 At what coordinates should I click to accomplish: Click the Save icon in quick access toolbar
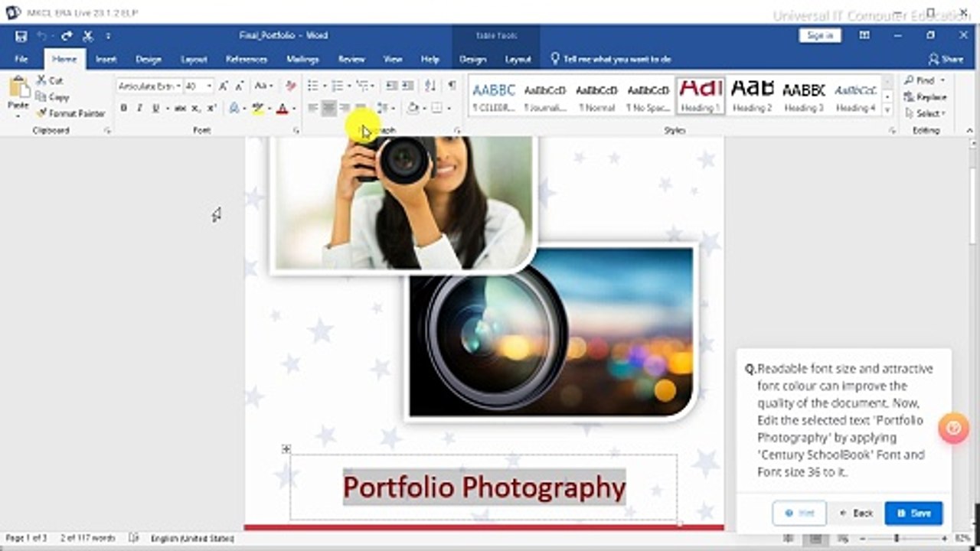pos(21,36)
